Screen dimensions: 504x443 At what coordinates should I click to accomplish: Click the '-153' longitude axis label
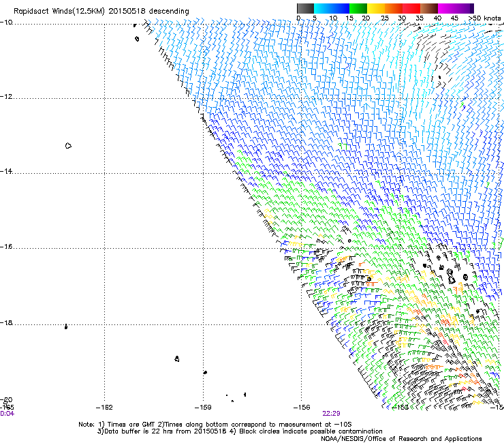[400, 408]
